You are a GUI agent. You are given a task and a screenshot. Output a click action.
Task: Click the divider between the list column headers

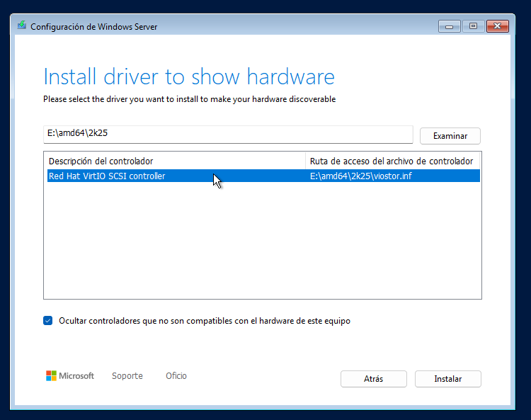(305, 161)
